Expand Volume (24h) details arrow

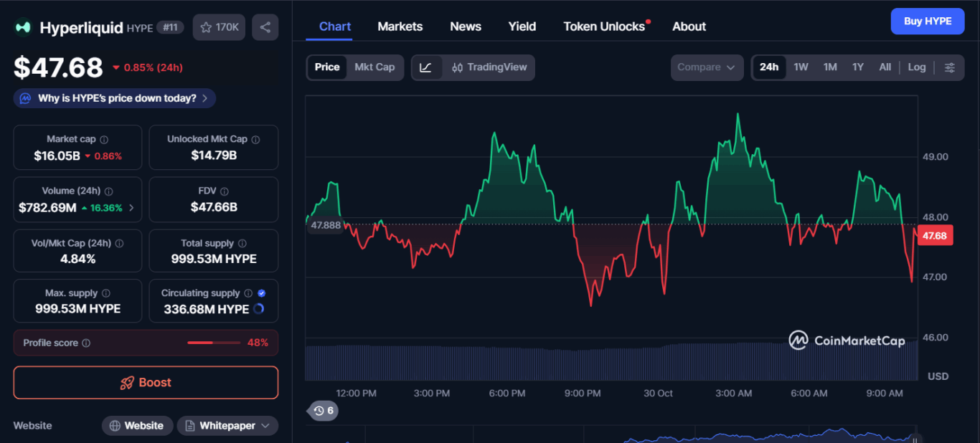coord(131,208)
